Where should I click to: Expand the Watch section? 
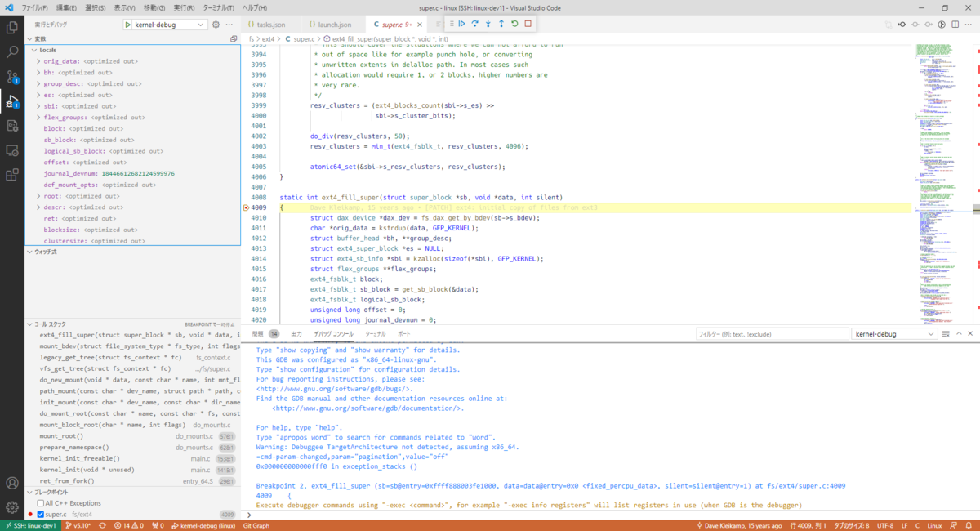point(132,252)
